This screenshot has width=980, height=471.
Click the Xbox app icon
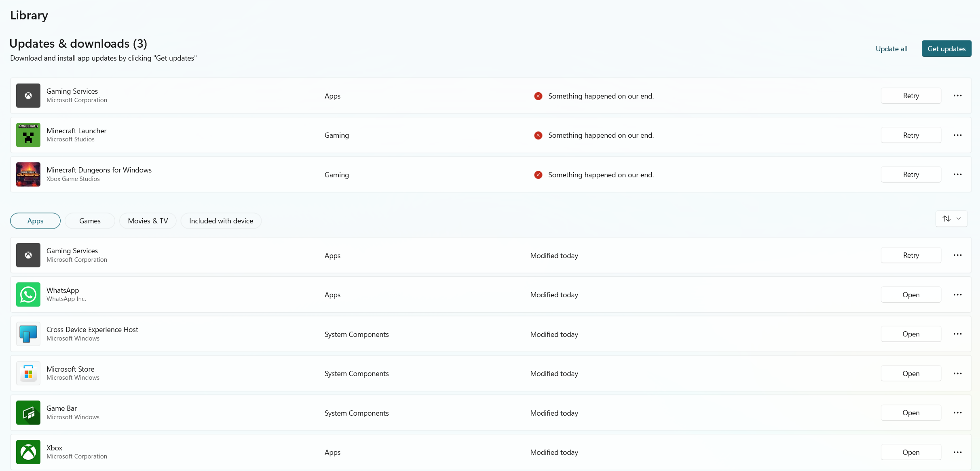click(x=28, y=452)
